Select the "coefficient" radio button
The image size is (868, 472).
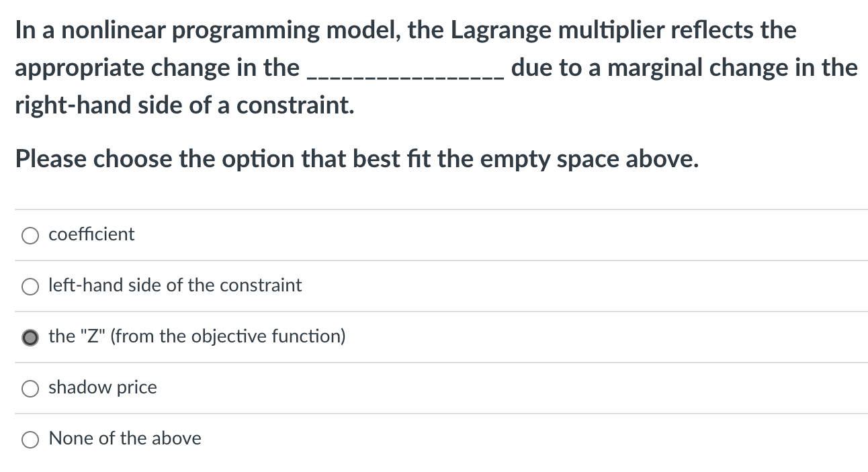click(x=30, y=235)
